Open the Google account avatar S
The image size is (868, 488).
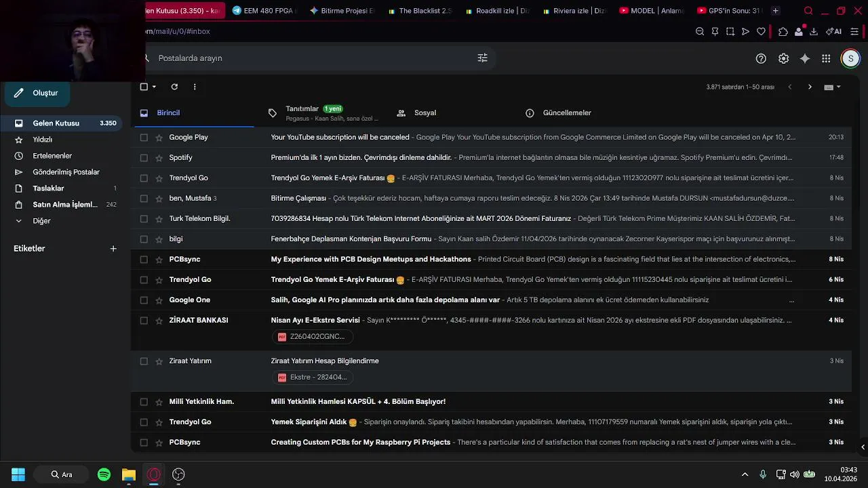point(850,59)
